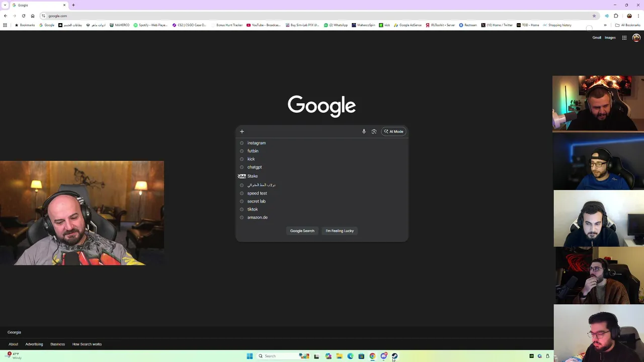Open the All Bookmarks folder
The image size is (644, 362).
point(627,25)
